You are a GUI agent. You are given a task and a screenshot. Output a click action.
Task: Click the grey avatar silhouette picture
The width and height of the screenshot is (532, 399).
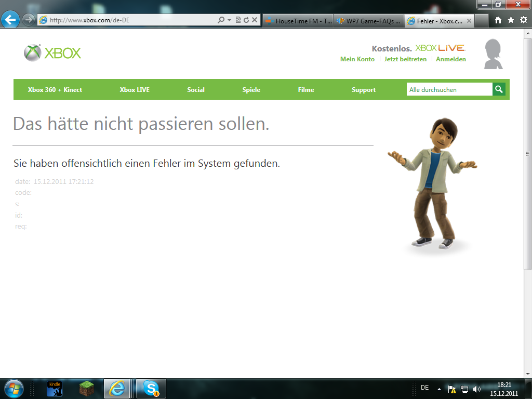[494, 54]
